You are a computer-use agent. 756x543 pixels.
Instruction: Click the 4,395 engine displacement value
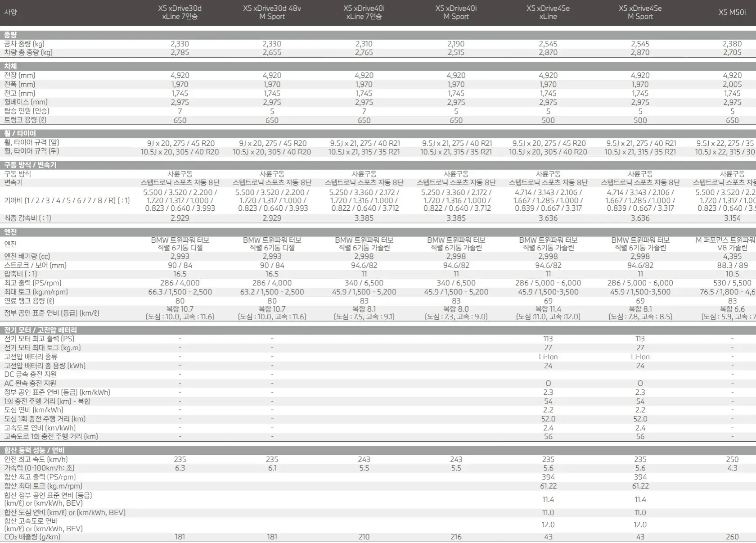(732, 256)
